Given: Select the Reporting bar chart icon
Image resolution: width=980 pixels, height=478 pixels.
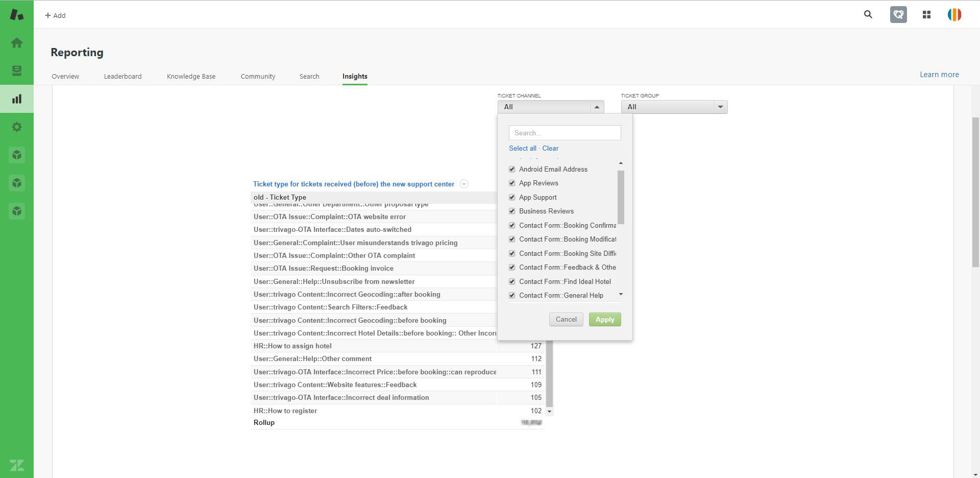Looking at the screenshot, I should click(17, 99).
